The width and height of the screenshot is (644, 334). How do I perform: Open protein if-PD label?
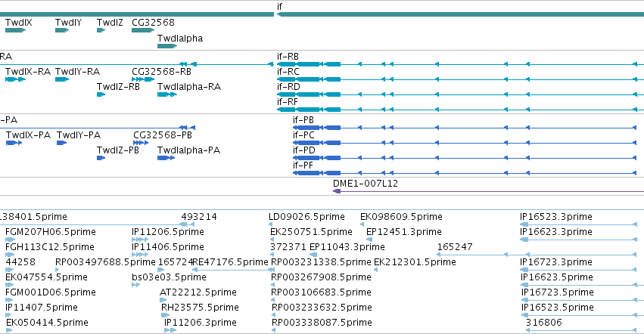[x=304, y=150]
